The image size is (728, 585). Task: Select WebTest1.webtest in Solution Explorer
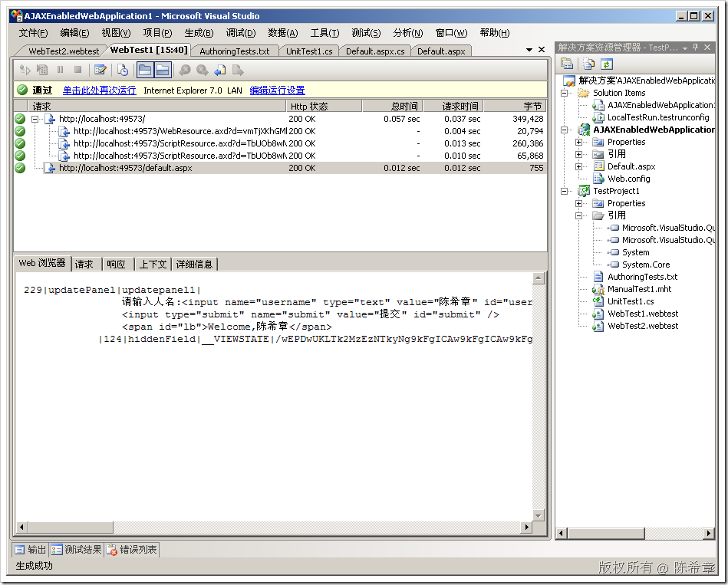[643, 314]
